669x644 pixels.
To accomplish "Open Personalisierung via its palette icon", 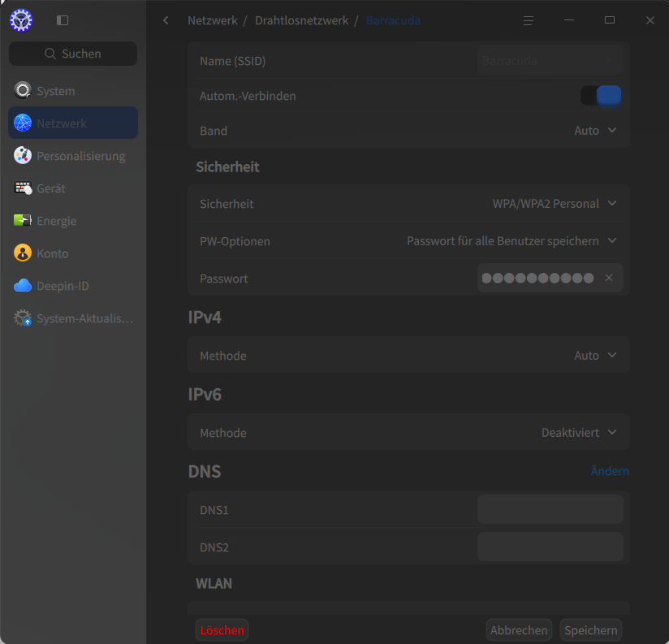I will pos(23,156).
